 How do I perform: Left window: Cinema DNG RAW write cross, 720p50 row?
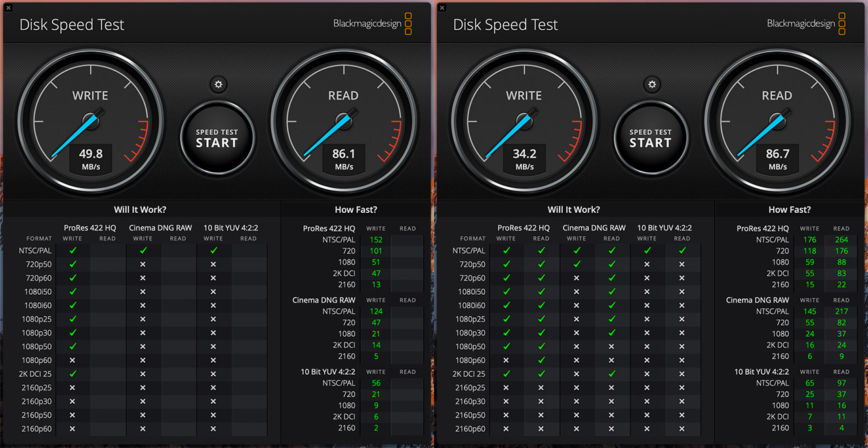pyautogui.click(x=143, y=264)
